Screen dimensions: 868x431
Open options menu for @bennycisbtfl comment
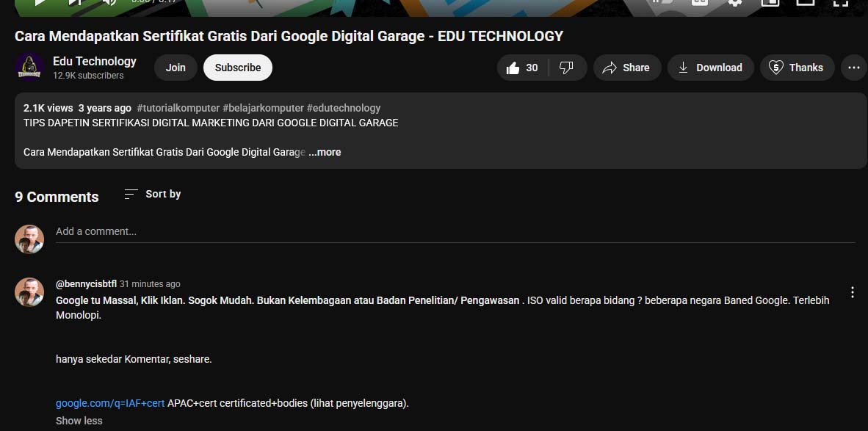pyautogui.click(x=853, y=292)
